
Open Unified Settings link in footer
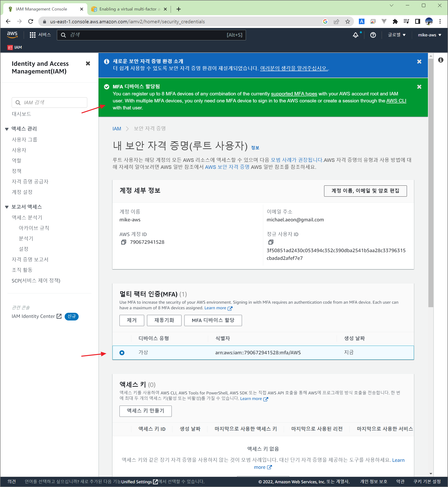(x=139, y=482)
